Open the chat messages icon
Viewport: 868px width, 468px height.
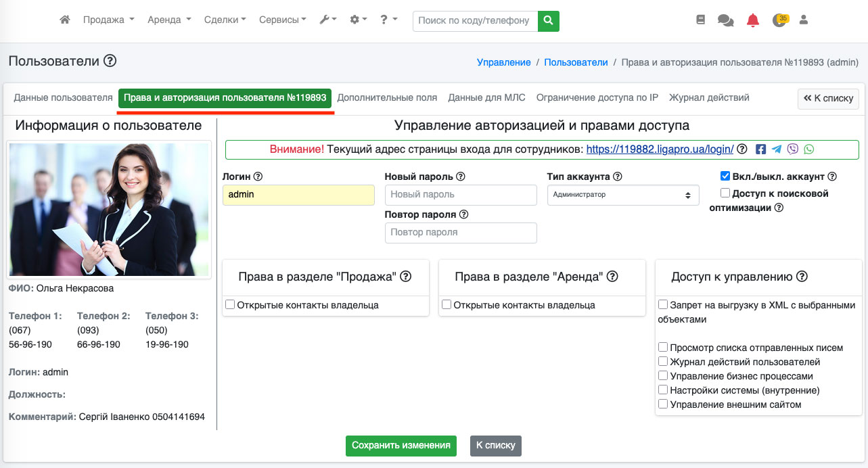pos(725,20)
